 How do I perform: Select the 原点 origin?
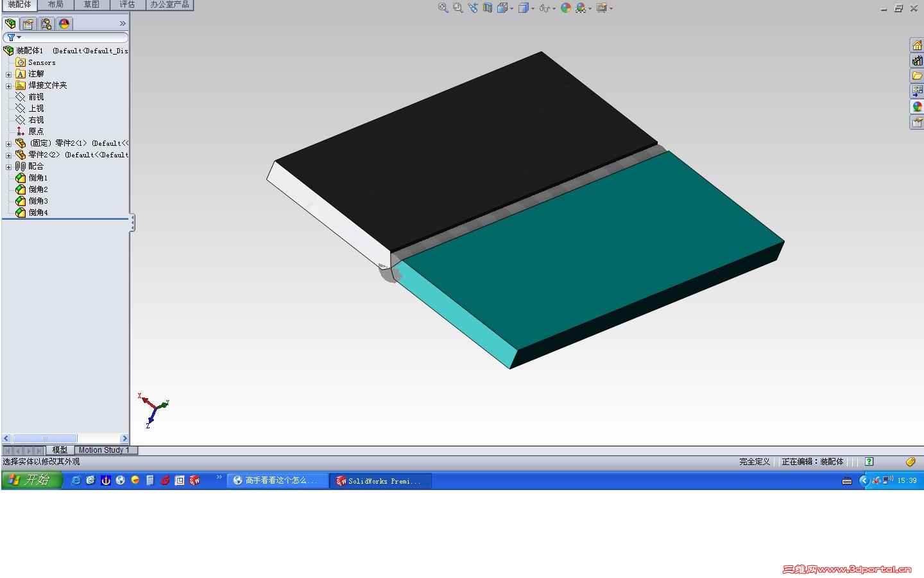pos(36,132)
